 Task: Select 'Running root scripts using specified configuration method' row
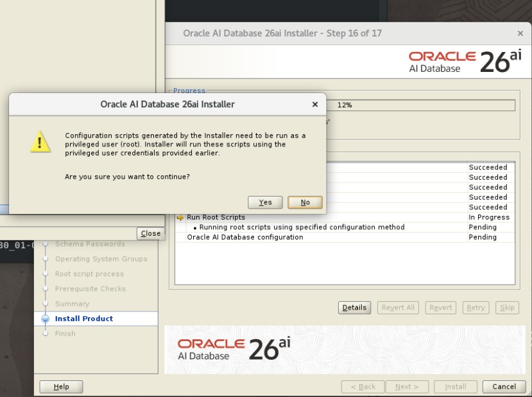click(x=345, y=227)
